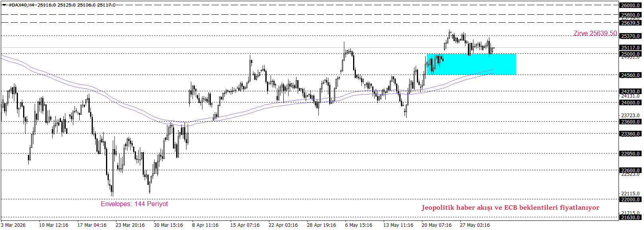
Task: Click the 24560.0 price level label
Action: coord(630,75)
